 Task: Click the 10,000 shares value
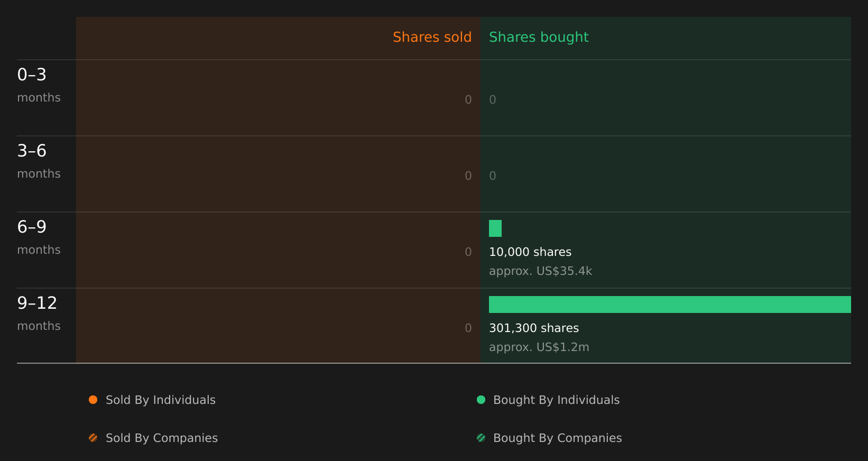pos(530,252)
